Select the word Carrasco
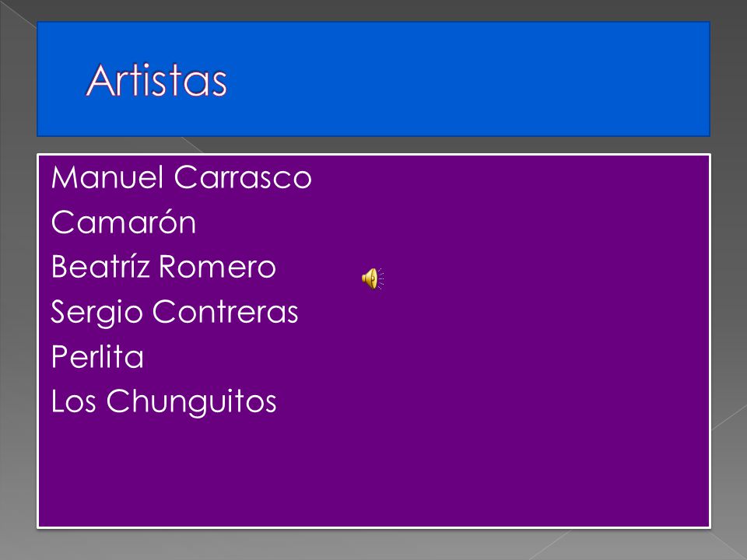 (243, 177)
